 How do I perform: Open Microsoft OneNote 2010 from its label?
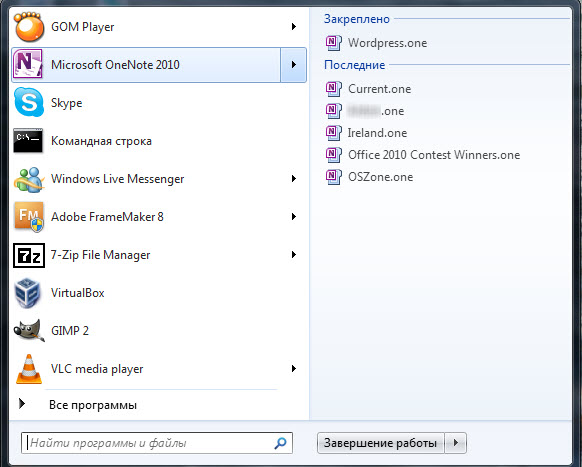115,65
